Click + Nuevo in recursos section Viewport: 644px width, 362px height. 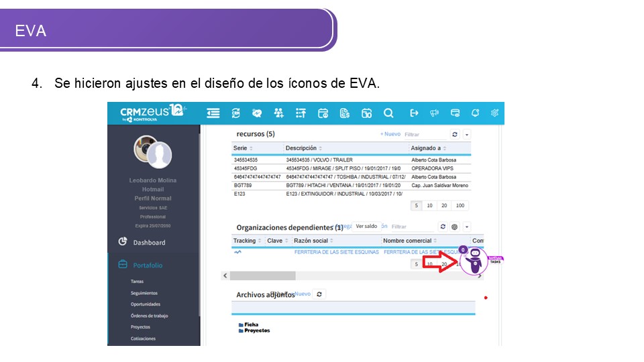pyautogui.click(x=390, y=134)
